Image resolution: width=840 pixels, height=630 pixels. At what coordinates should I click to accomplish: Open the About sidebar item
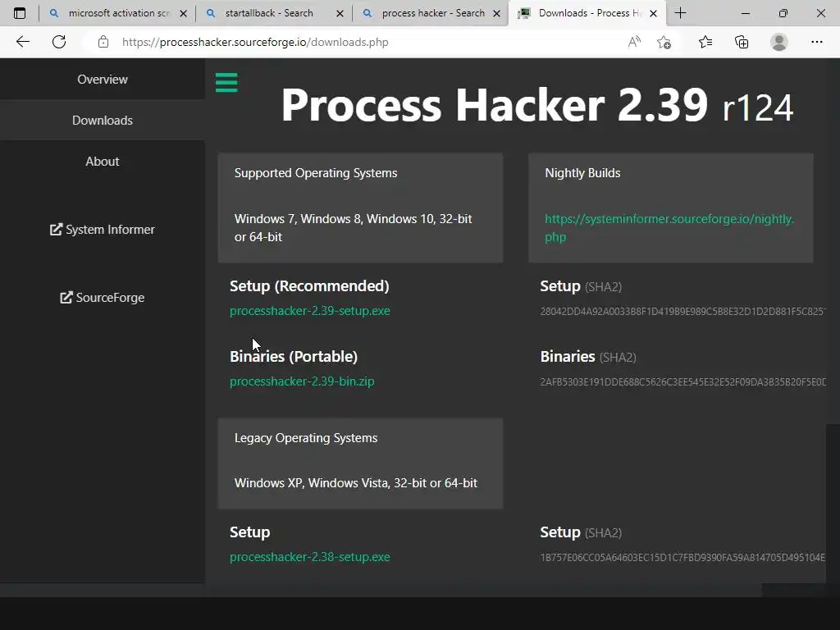[103, 162]
